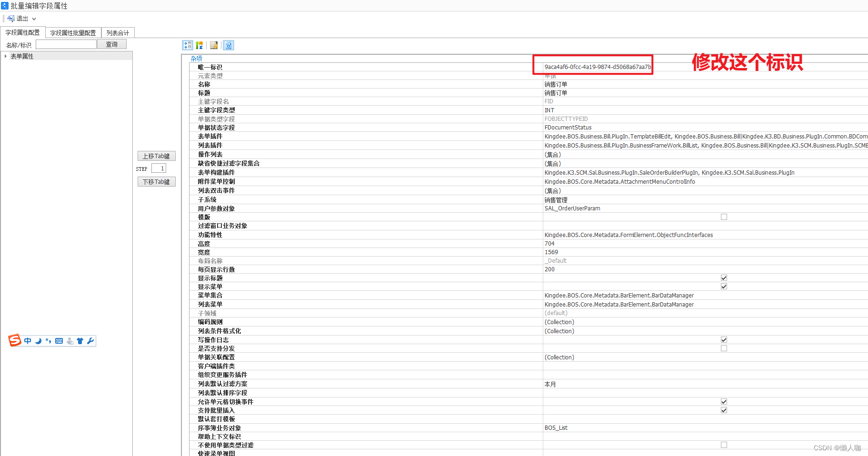Open Sogou wrench toolbox icon
The height and width of the screenshot is (456, 868).
tap(90, 341)
